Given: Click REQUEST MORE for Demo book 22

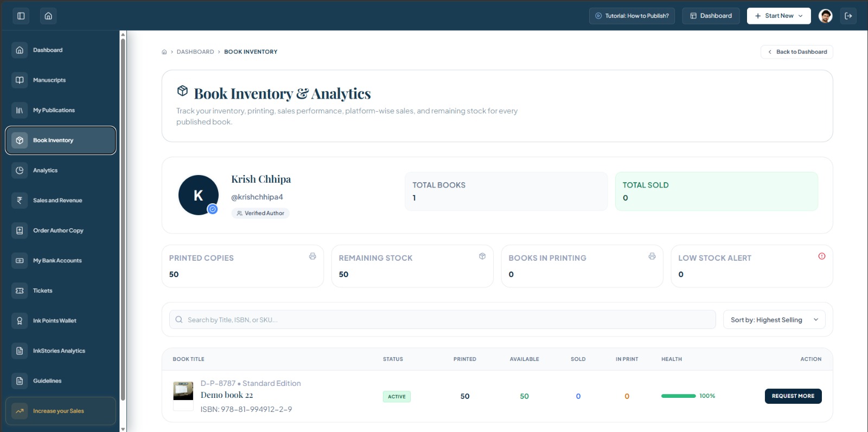Looking at the screenshot, I should 793,396.
